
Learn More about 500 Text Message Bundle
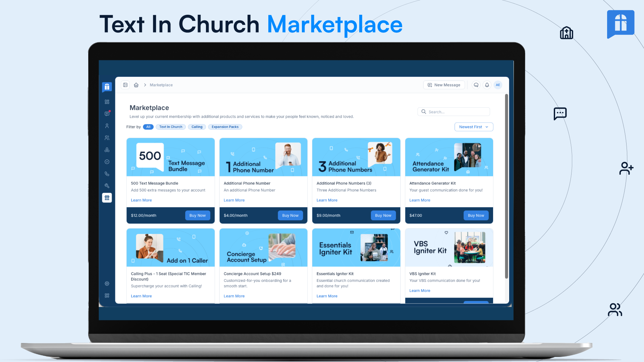pos(141,200)
